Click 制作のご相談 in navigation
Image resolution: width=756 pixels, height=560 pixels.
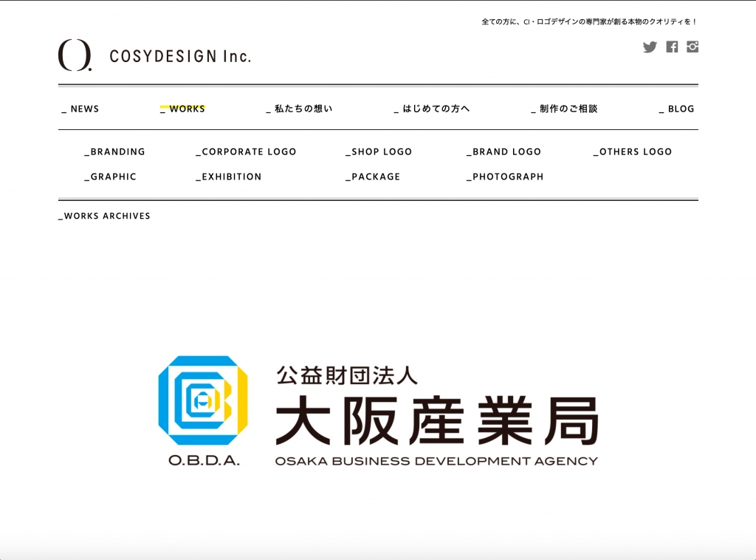[x=564, y=109]
